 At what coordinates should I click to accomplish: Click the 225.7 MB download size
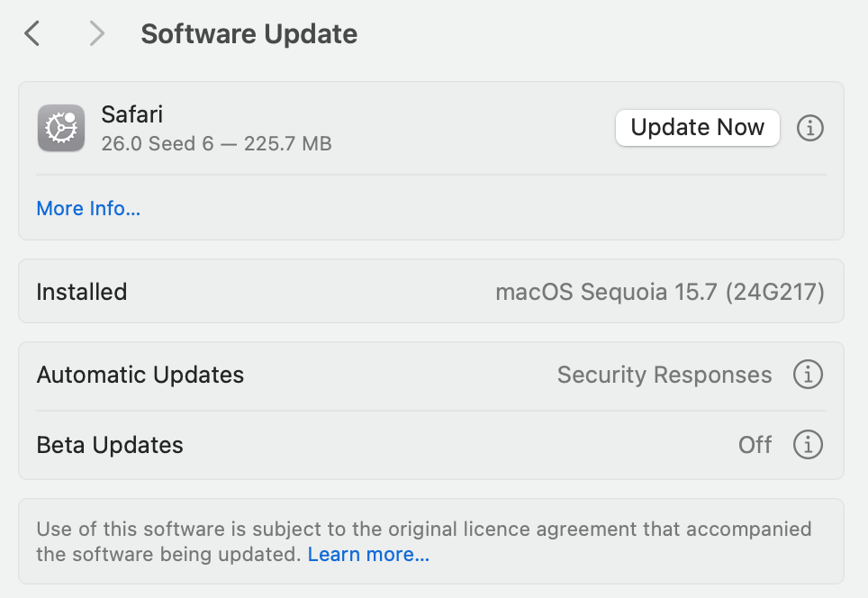tap(288, 143)
